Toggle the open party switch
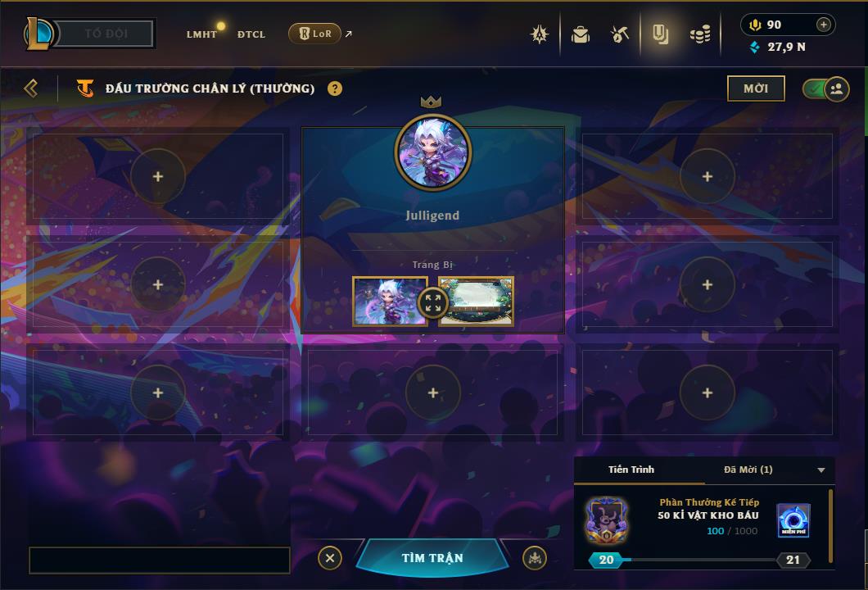The width and height of the screenshot is (868, 590). click(x=826, y=88)
